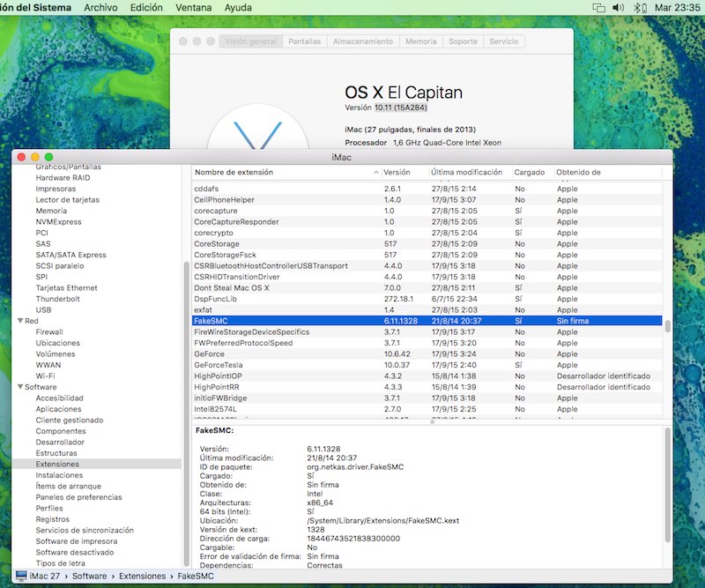Select Tarjetas Ethernet in sidebar
Viewport: 705px width, 588px height.
[x=67, y=288]
